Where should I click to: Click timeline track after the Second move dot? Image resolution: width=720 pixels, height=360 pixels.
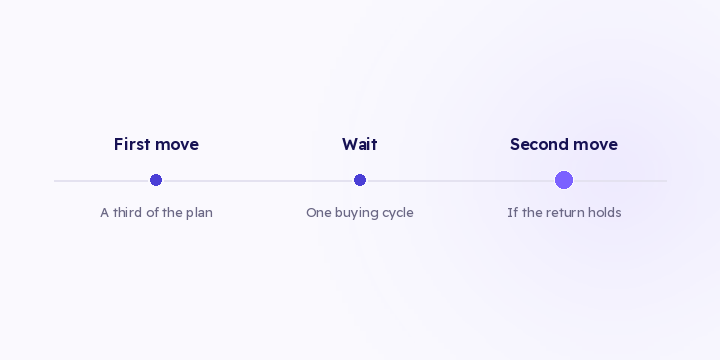pyautogui.click(x=620, y=181)
